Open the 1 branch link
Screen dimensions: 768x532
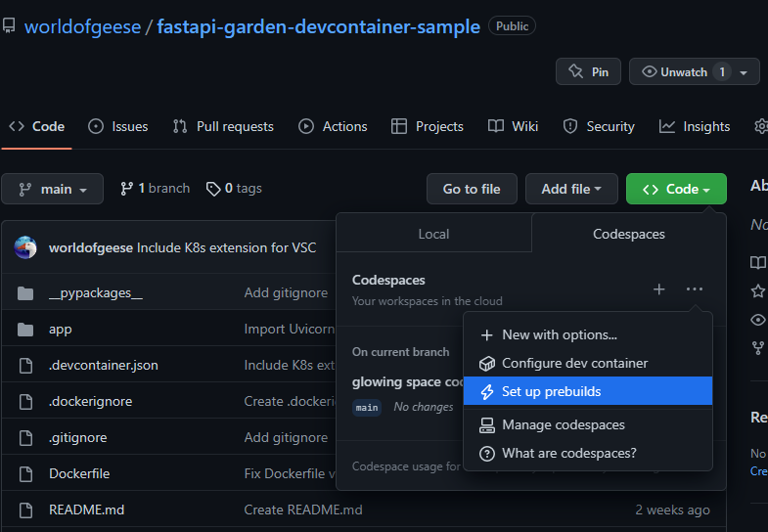pyautogui.click(x=156, y=189)
